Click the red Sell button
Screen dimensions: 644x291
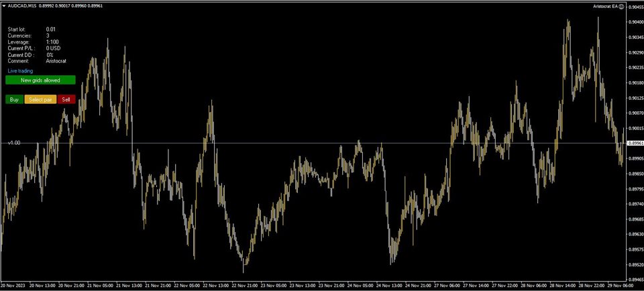pyautogui.click(x=66, y=99)
